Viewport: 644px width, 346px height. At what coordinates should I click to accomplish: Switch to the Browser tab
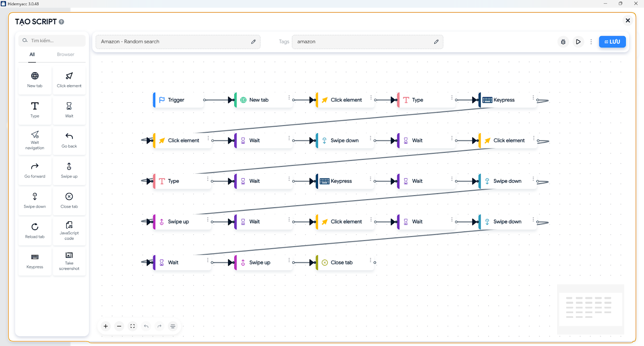[66, 55]
